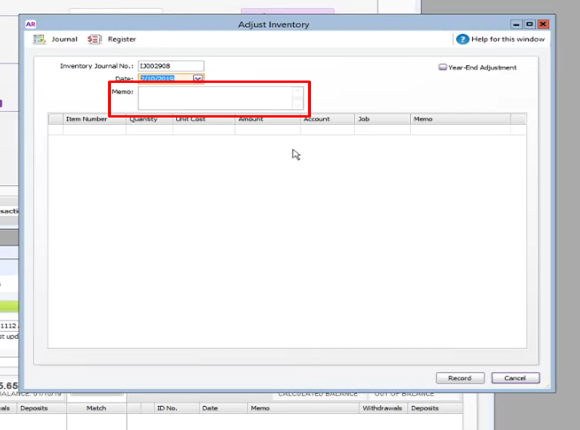The image size is (580, 430).
Task: Click the Cancel button
Action: click(515, 378)
